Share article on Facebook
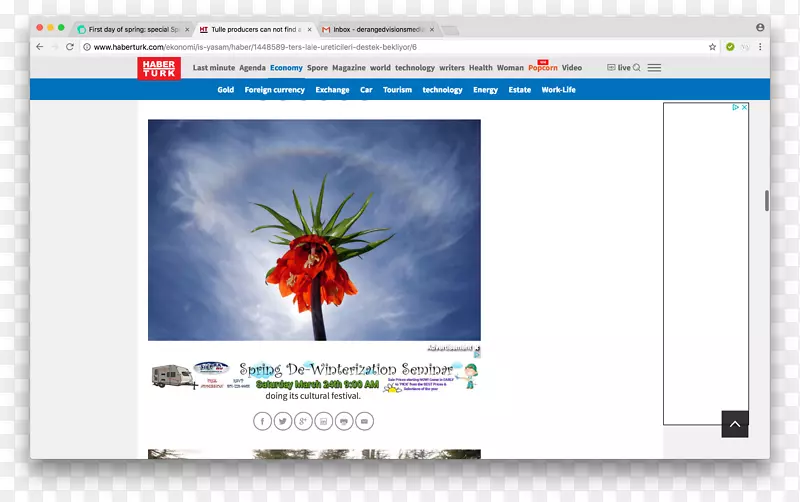Viewport: 800px width, 502px height. pos(262,421)
